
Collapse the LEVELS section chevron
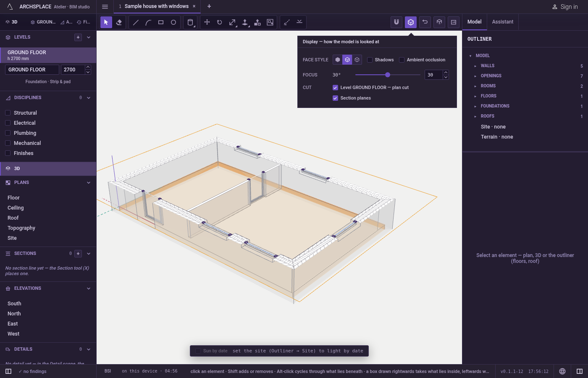point(89,37)
